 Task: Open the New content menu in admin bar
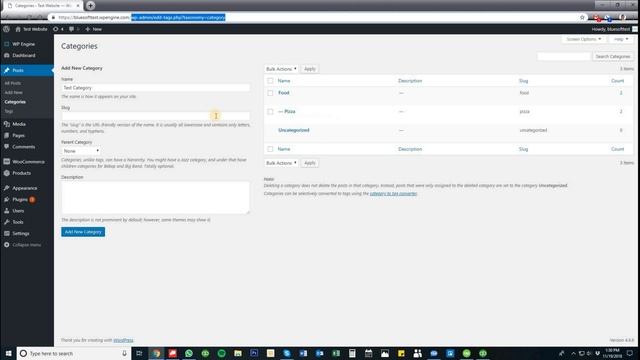[x=93, y=29]
